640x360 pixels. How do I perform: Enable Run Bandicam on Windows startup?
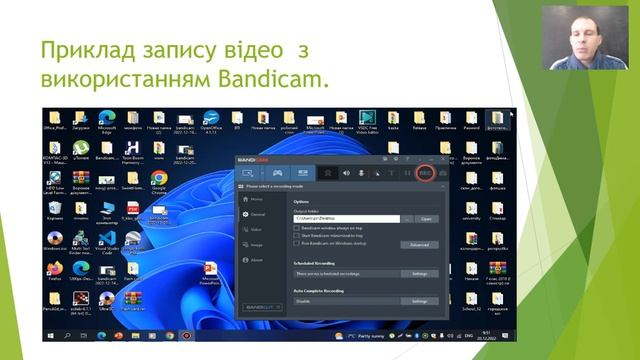[x=297, y=243]
